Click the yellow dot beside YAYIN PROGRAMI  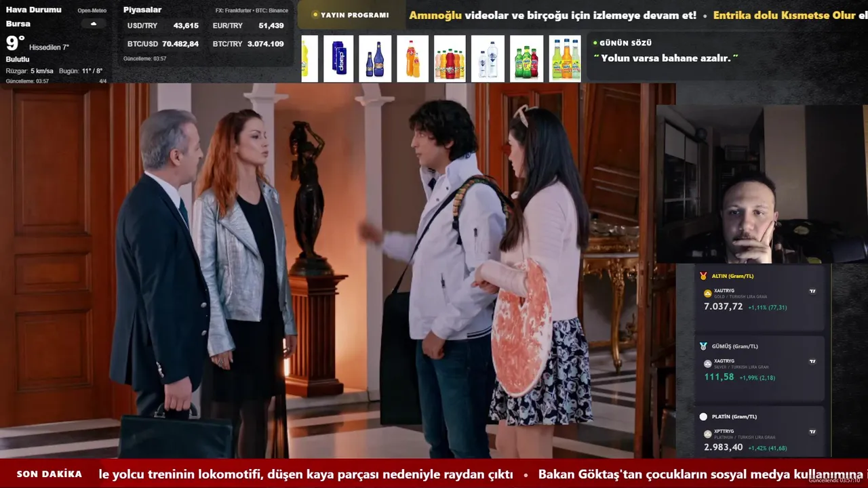pos(315,15)
